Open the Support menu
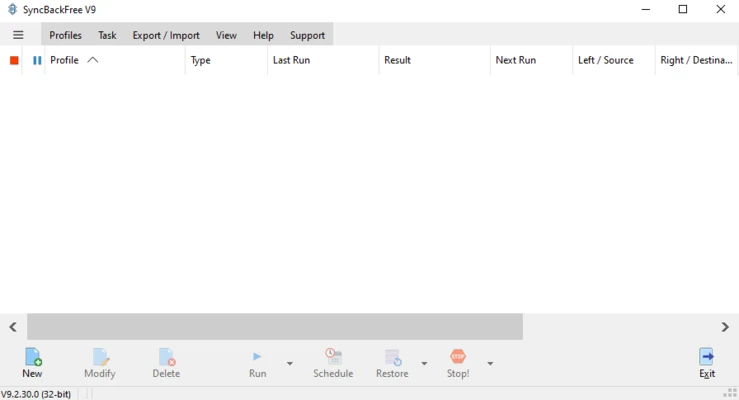This screenshot has width=739, height=400. click(307, 35)
